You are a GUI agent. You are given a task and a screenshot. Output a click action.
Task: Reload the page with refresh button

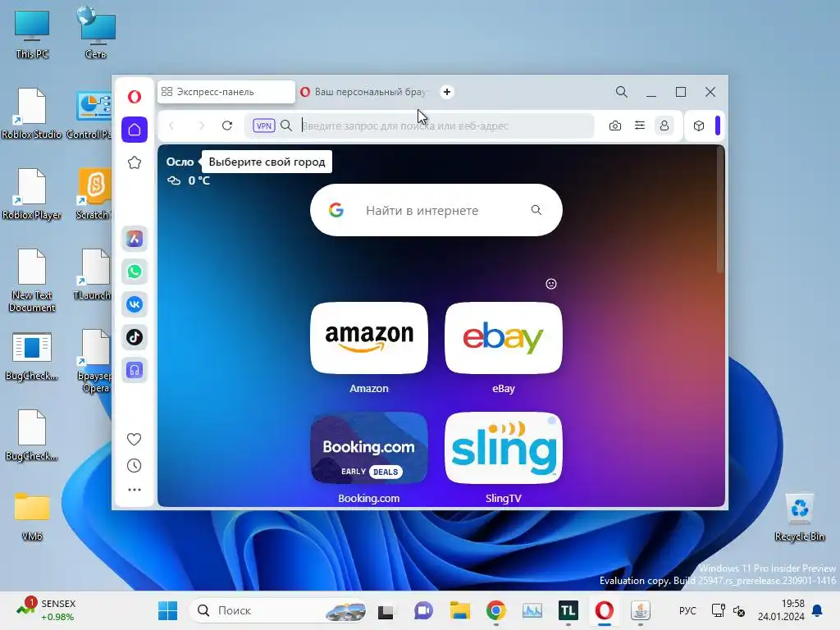pos(227,126)
